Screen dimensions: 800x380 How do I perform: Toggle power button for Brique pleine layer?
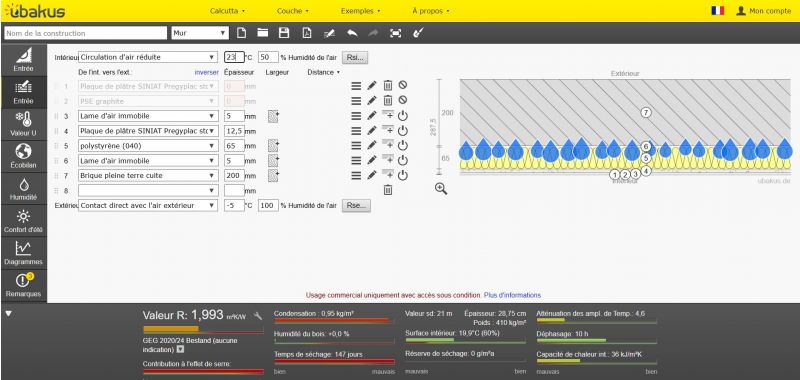[403, 175]
